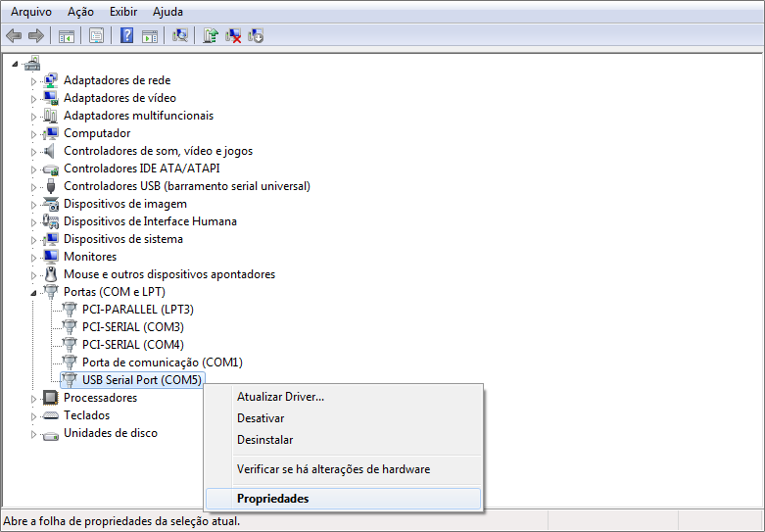Choose Propriedades in the context menu
Image resolution: width=765 pixels, height=532 pixels.
click(272, 499)
